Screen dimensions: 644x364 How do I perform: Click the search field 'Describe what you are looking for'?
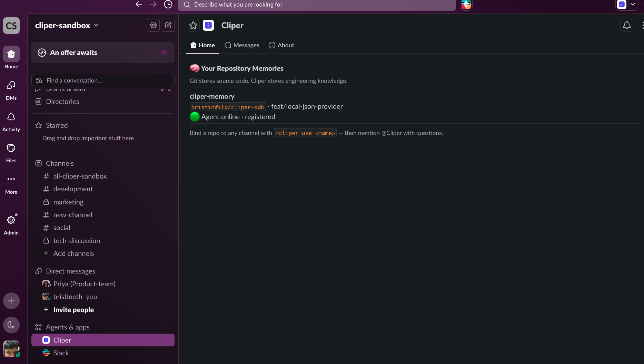click(317, 5)
